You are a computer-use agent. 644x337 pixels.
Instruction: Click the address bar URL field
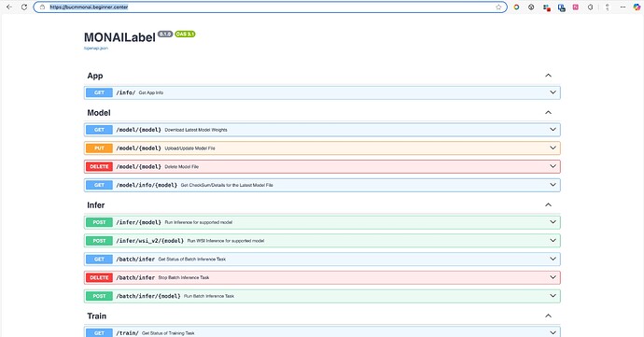(x=271, y=7)
